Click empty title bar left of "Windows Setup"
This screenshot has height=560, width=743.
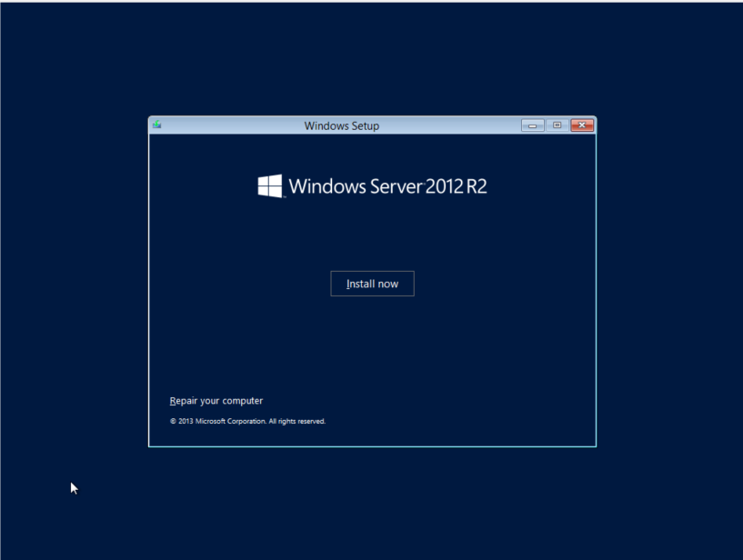(227, 125)
